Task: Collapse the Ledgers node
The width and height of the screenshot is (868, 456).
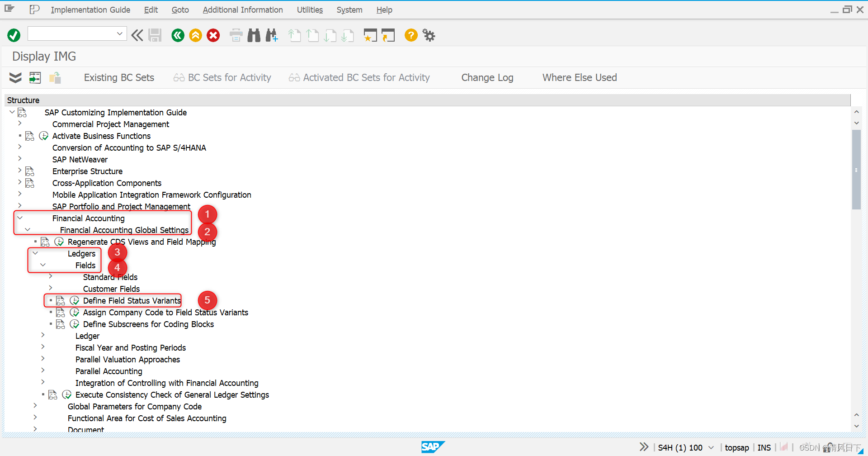Action: (35, 253)
